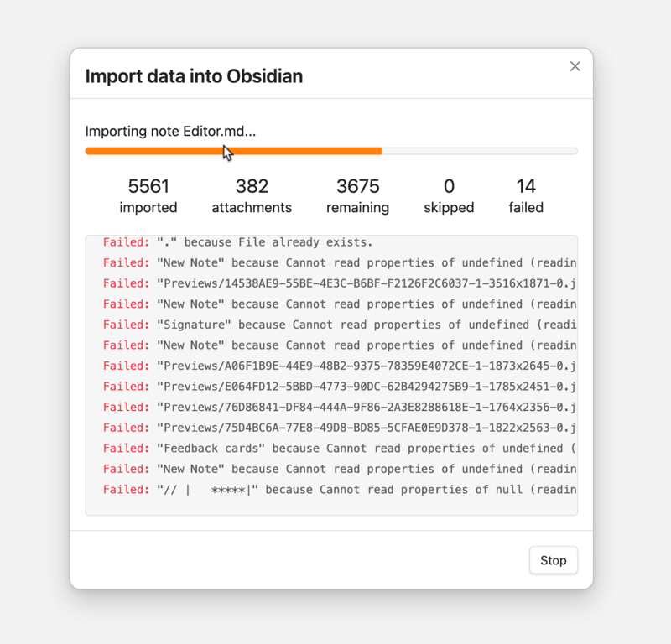Select the 3675 remaining counter
The image size is (671, 644).
point(357,196)
